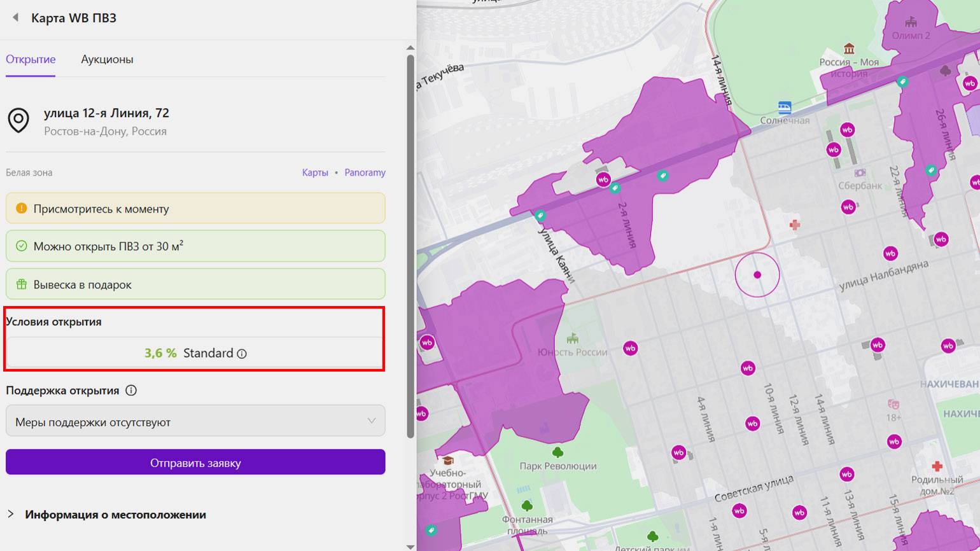The width and height of the screenshot is (980, 551).
Task: Click the info icon next to Standard
Action: (x=242, y=354)
